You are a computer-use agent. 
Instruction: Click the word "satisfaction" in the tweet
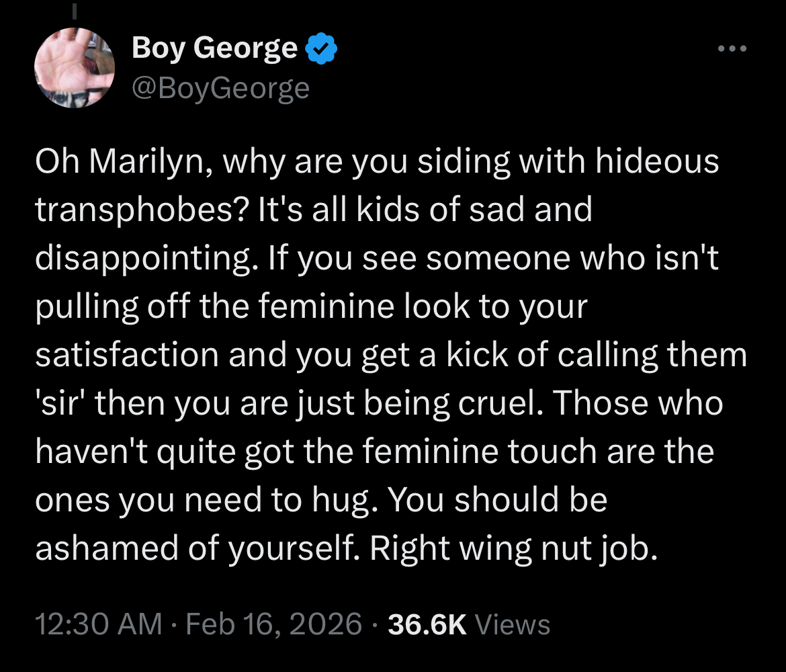point(126,355)
